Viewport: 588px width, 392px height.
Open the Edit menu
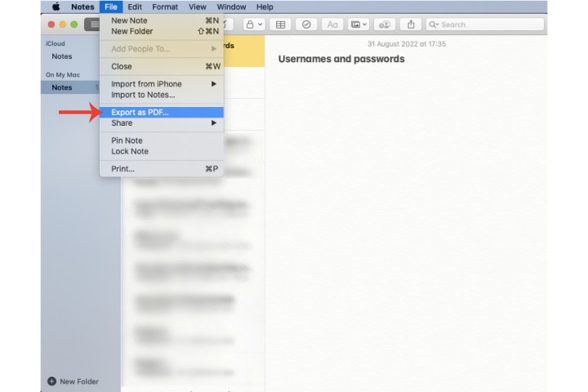click(135, 7)
